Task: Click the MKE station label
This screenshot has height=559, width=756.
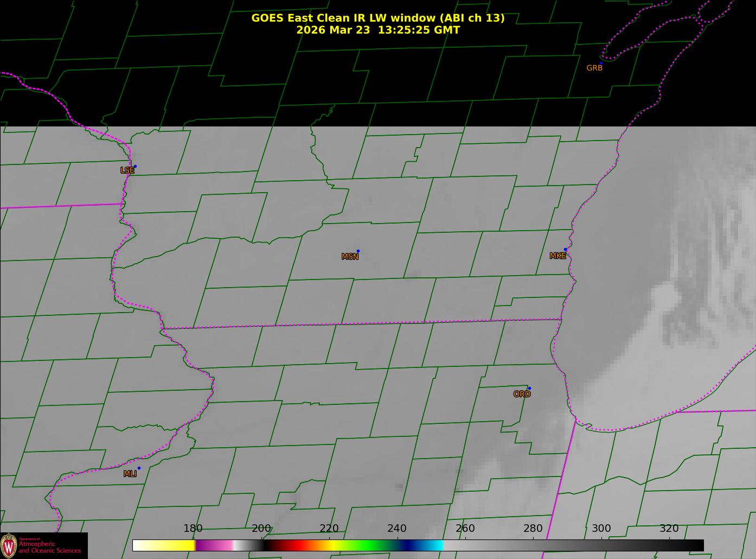Action: point(558,256)
